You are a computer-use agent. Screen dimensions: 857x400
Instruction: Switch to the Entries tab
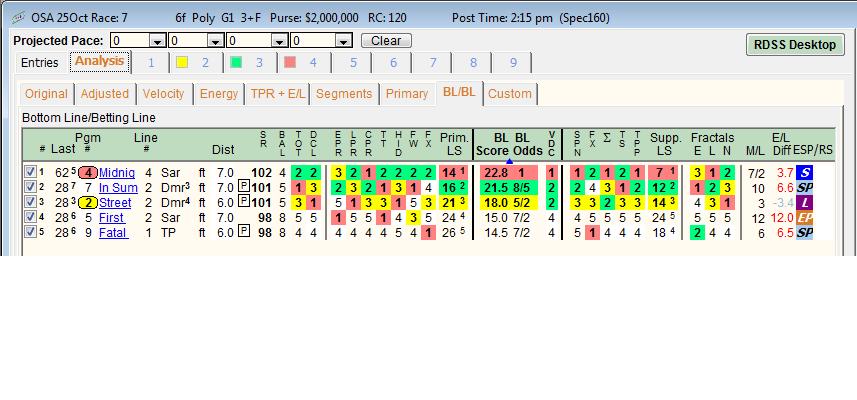click(x=39, y=63)
